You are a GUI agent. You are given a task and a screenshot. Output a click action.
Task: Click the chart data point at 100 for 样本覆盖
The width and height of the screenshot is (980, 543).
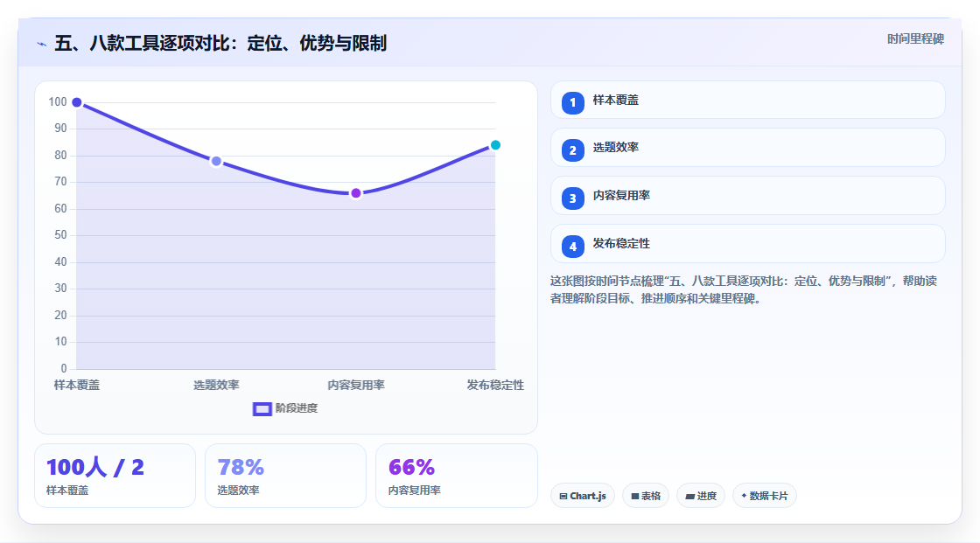(x=77, y=102)
